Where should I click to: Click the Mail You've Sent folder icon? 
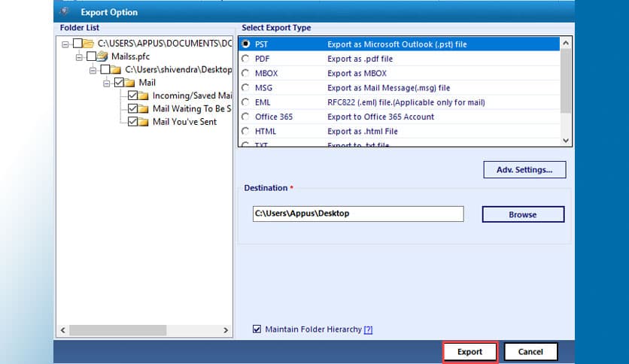143,122
